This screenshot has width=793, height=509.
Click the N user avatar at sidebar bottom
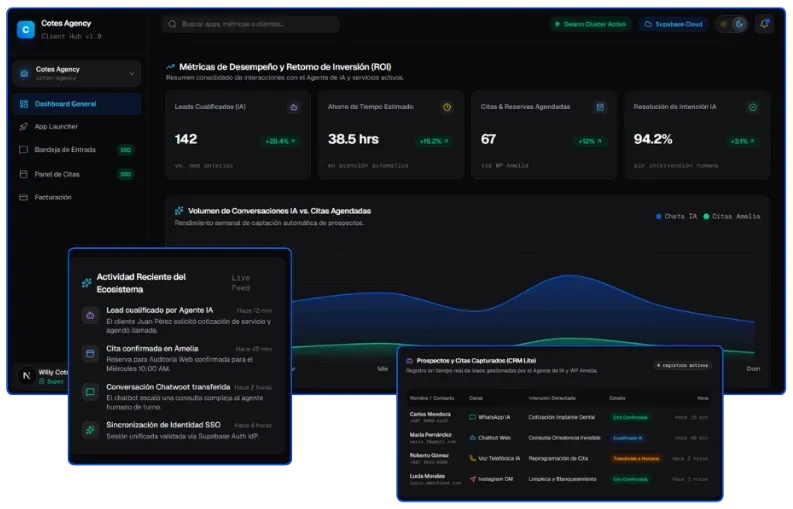tap(26, 375)
